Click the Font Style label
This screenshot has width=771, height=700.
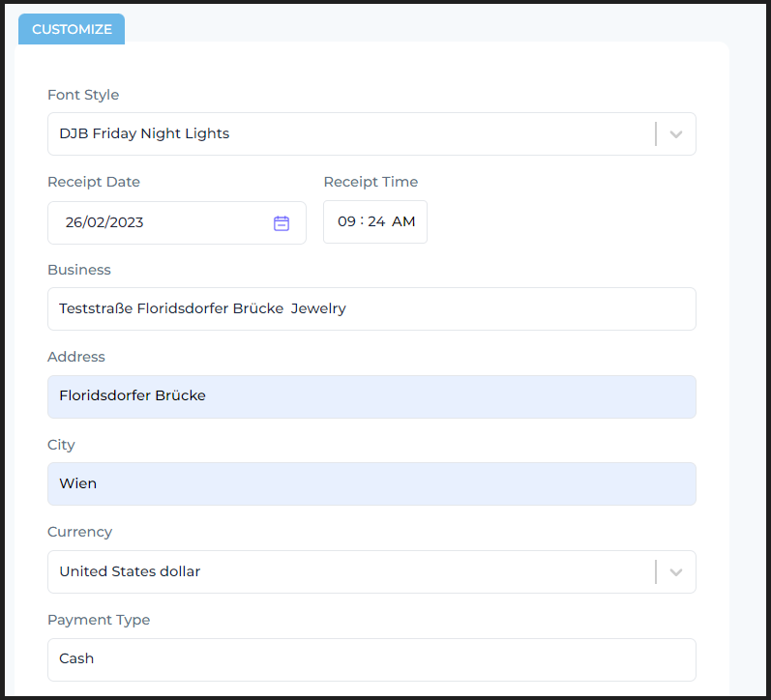83,95
